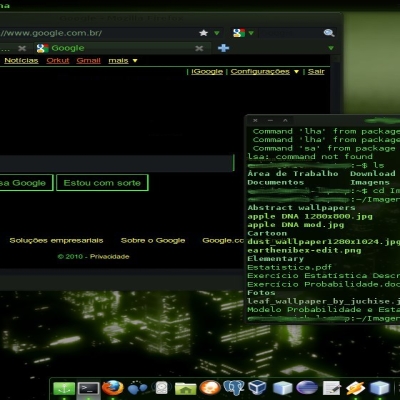The height and width of the screenshot is (400, 400).
Task: Close the Google tab with its X
Action: click(199, 49)
